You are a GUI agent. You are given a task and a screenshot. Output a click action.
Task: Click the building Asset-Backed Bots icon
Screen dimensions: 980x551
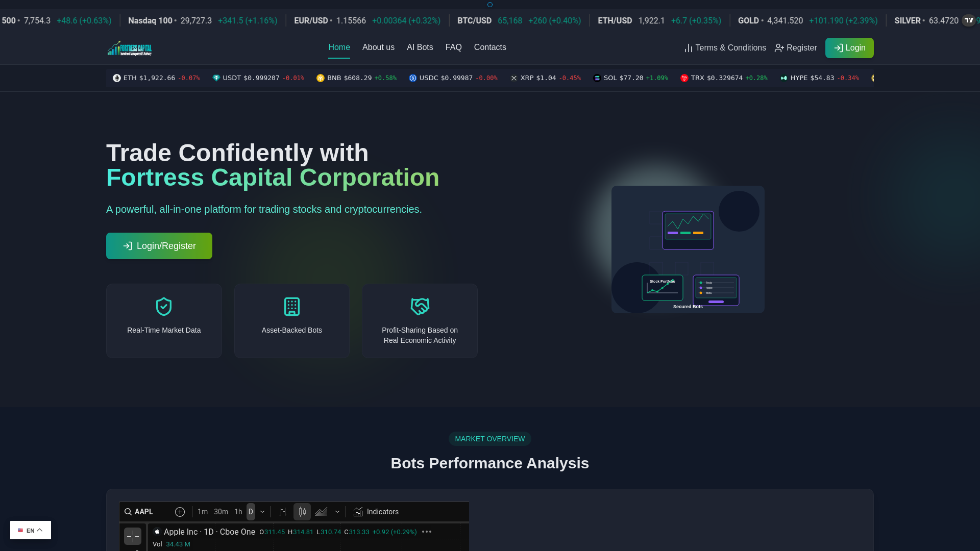click(292, 307)
